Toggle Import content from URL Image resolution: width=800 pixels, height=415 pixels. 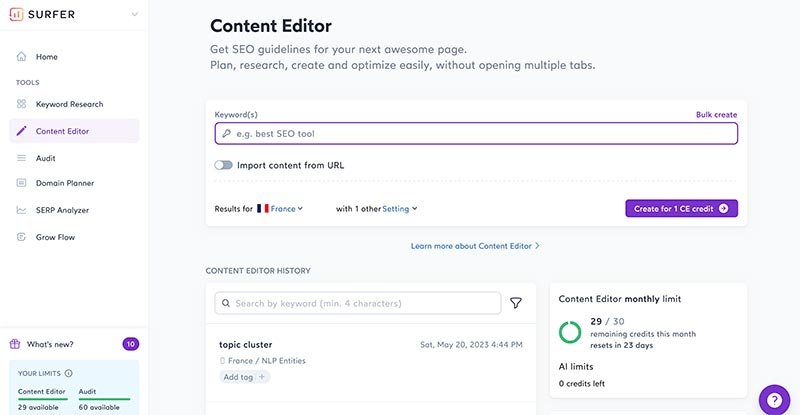click(x=223, y=165)
